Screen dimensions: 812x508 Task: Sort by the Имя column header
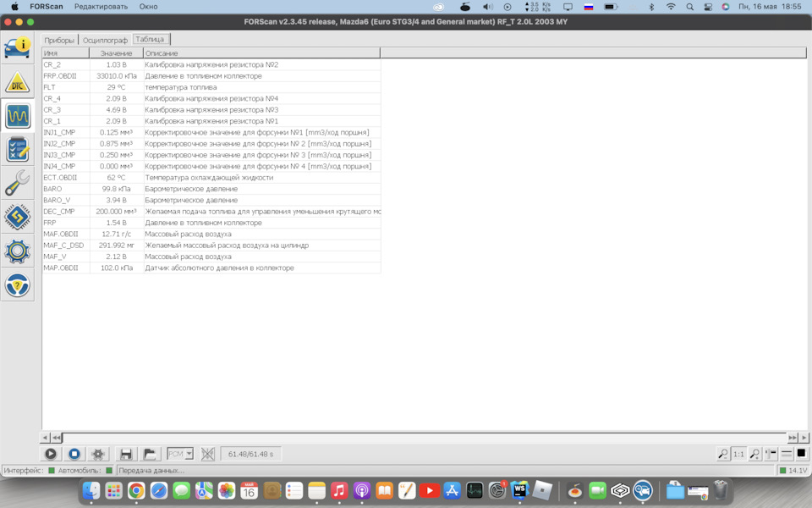click(66, 53)
